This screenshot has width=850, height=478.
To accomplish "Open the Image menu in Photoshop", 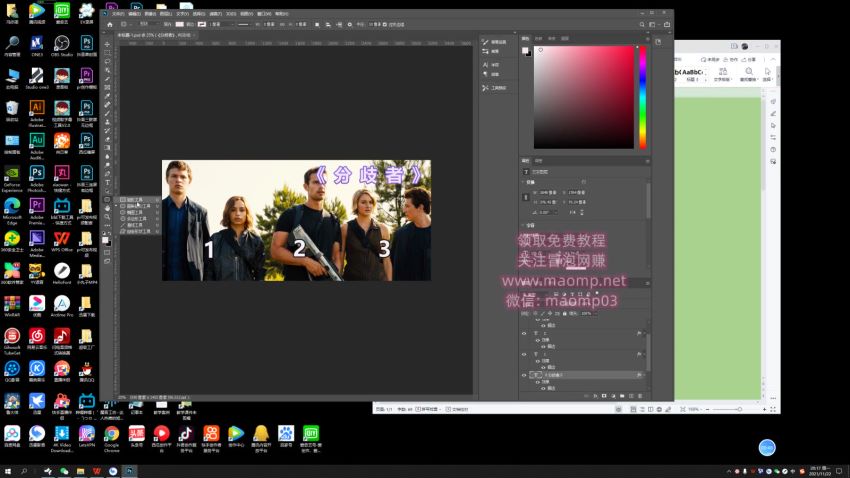I will tap(151, 14).
